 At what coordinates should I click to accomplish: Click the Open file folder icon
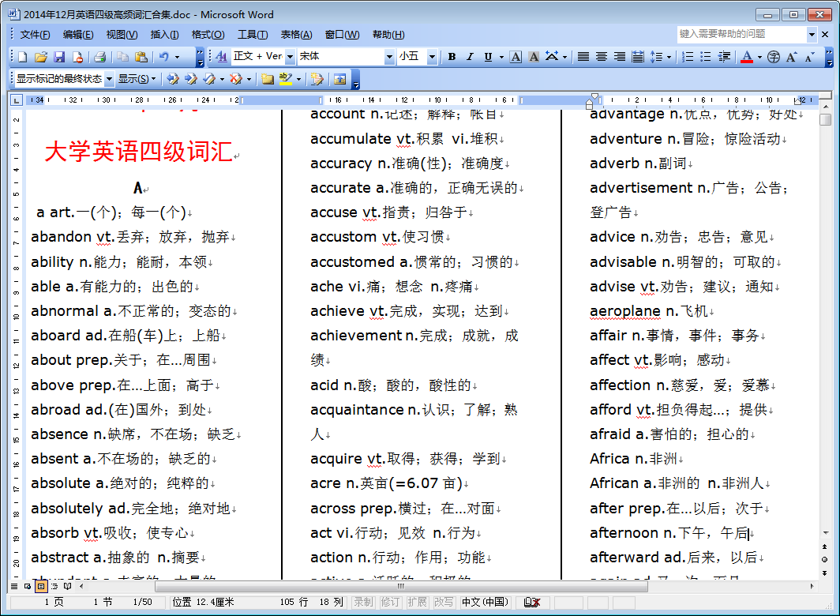click(x=41, y=57)
